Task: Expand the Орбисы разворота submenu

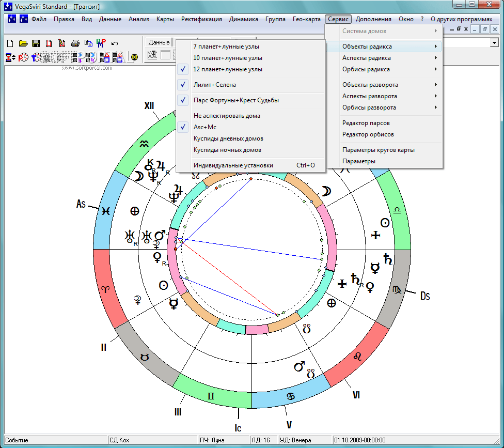Action: [384, 107]
